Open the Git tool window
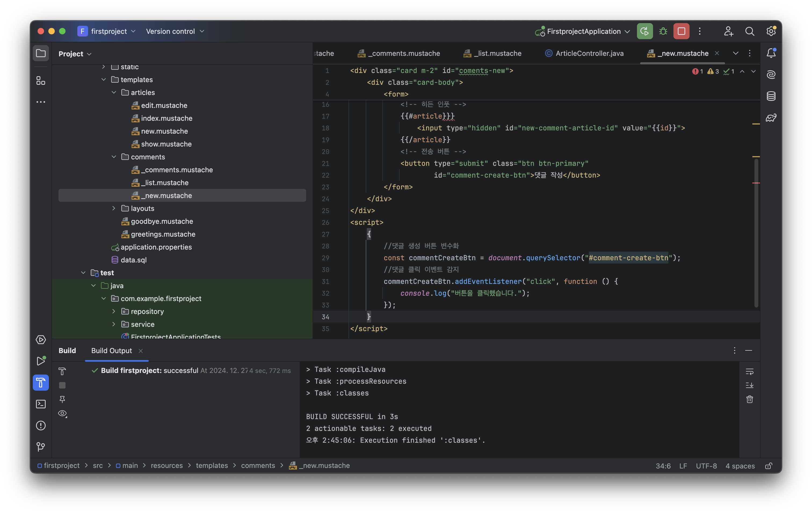Viewport: 812px width, 513px height. (41, 447)
